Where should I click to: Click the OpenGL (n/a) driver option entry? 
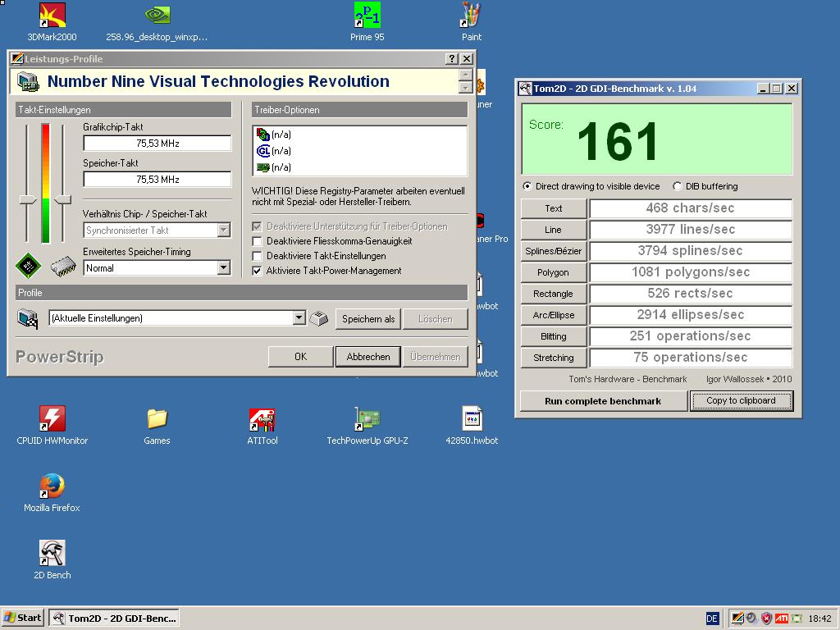point(274,151)
